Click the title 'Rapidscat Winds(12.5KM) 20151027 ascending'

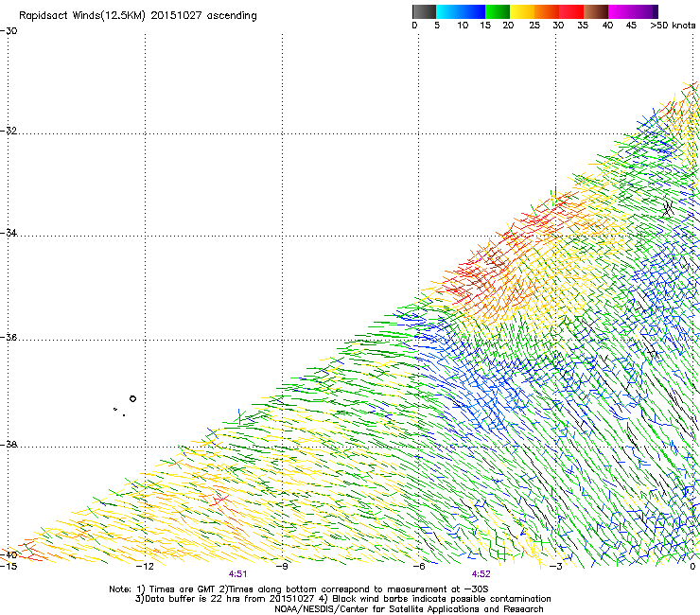pyautogui.click(x=138, y=16)
